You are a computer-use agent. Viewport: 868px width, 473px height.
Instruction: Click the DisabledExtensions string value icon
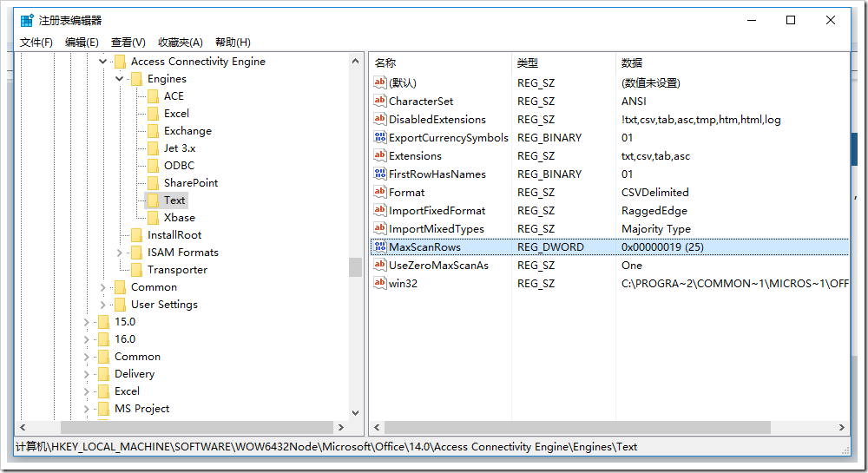380,119
